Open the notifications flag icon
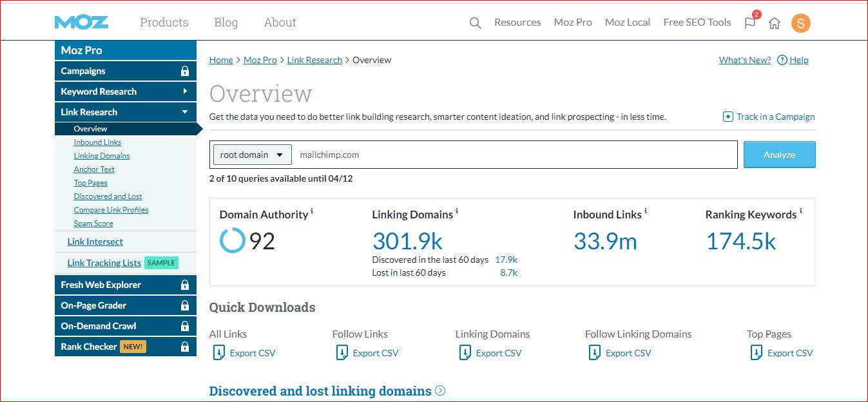 pyautogui.click(x=750, y=23)
